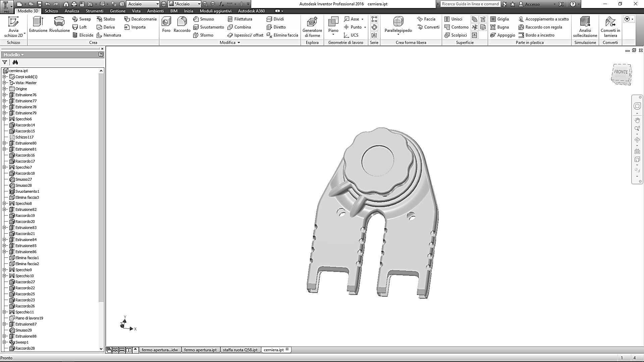Click the binoculars find icon in browser
The height and width of the screenshot is (362, 644).
(x=15, y=62)
